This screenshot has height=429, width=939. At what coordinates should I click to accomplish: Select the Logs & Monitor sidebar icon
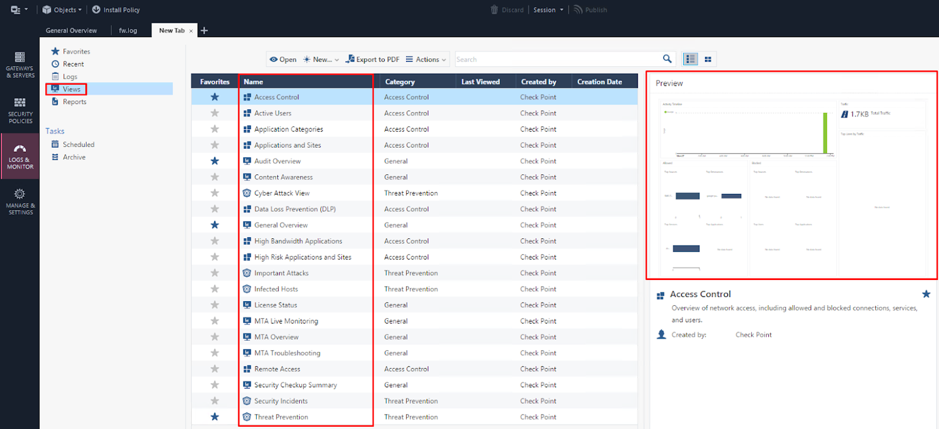(x=20, y=156)
